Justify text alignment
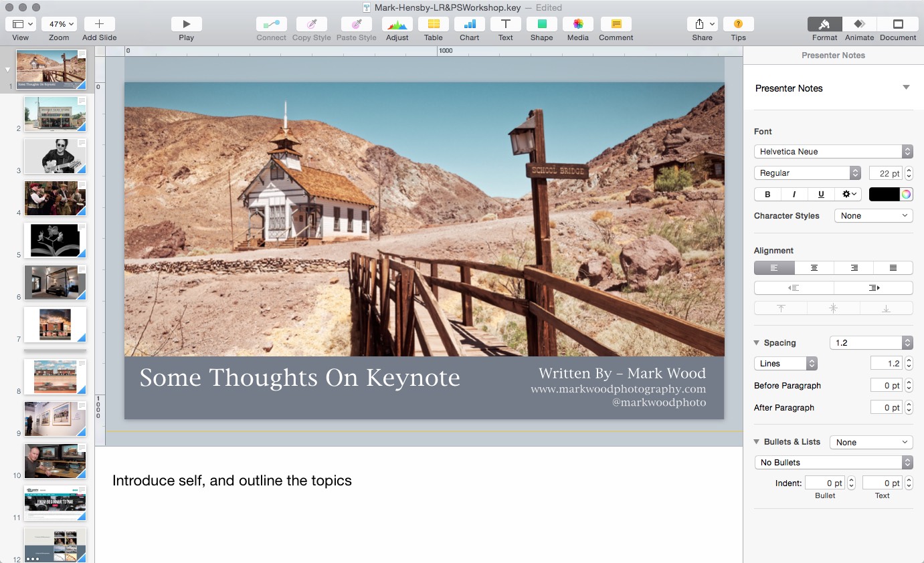The image size is (924, 563). 893,268
